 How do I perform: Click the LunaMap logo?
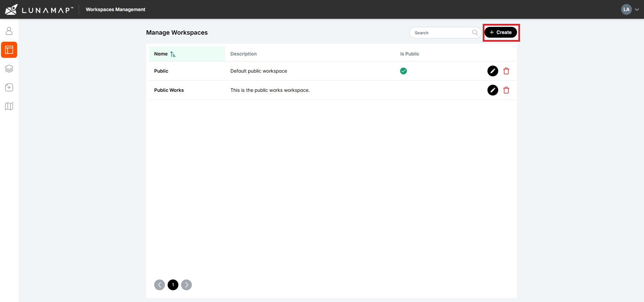pos(39,9)
